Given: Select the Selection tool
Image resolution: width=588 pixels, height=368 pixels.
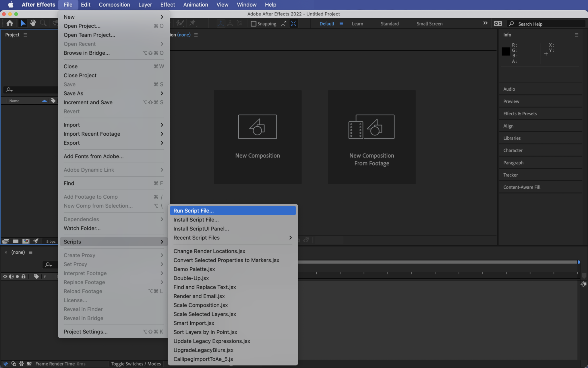Looking at the screenshot, I should pyautogui.click(x=23, y=23).
